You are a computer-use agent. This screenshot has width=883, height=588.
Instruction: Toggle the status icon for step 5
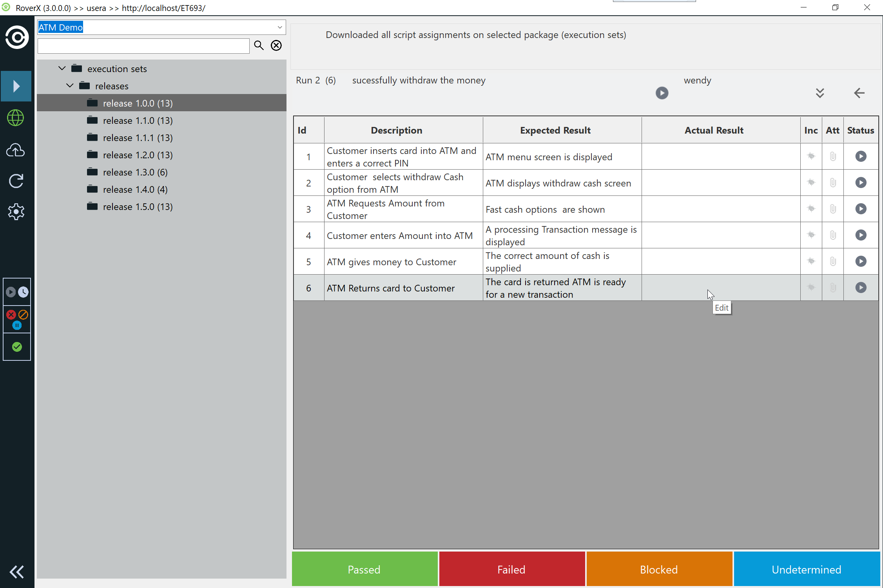(861, 261)
